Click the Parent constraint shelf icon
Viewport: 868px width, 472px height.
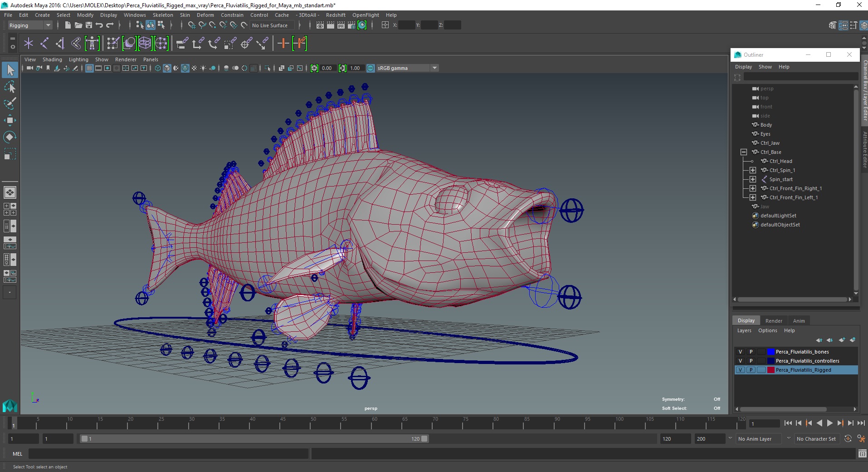coord(182,44)
